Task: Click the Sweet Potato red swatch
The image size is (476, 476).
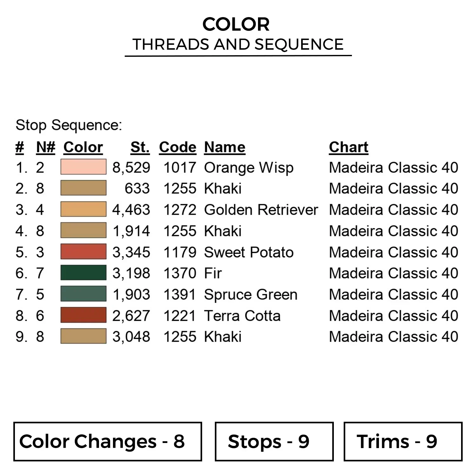Action: (83, 252)
